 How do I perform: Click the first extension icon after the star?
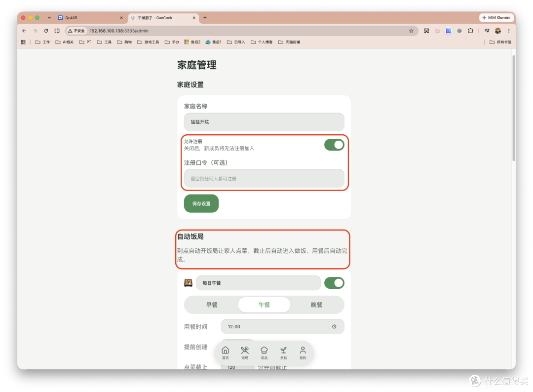426,31
